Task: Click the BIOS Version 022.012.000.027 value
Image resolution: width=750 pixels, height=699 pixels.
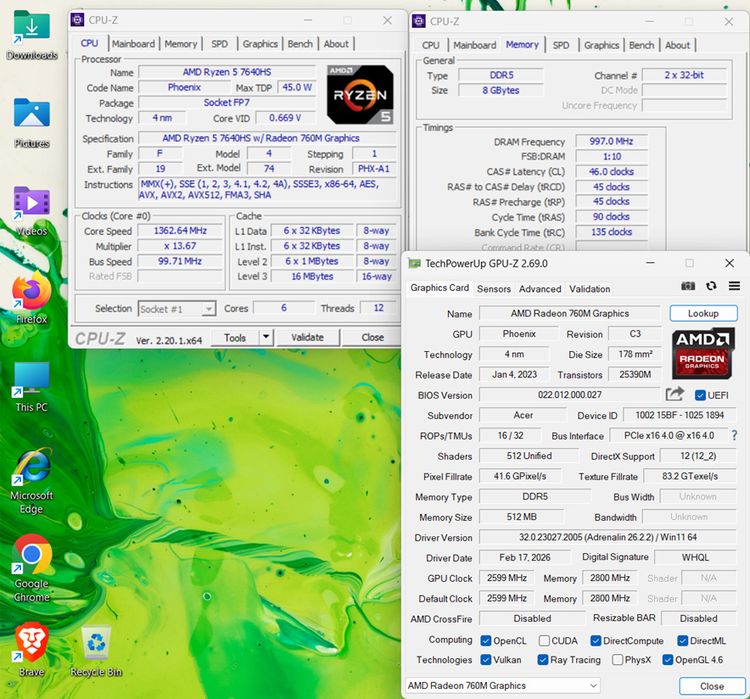Action: coord(570,395)
